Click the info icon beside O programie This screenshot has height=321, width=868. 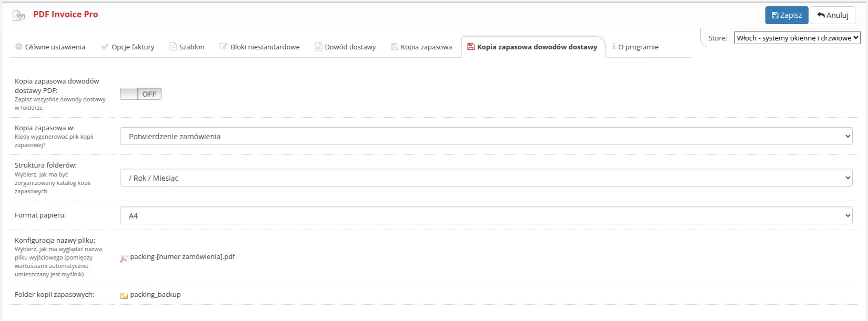point(613,47)
